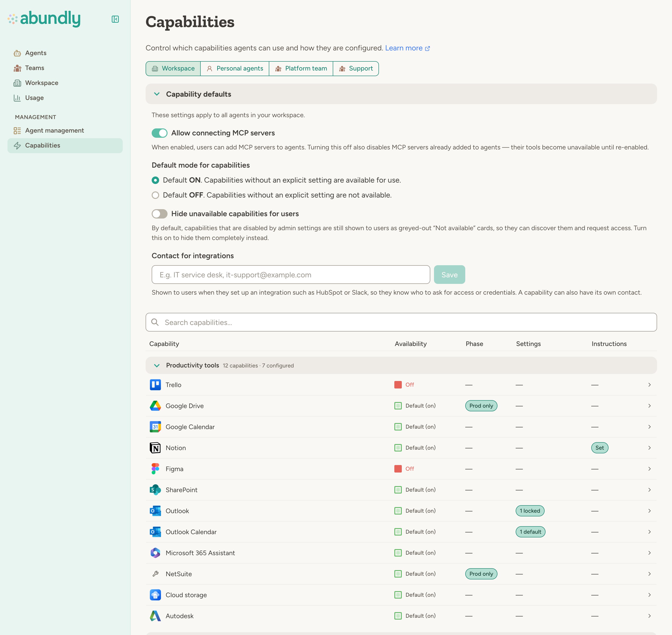Viewport: 672px width, 635px height.
Task: Select the Default OFF radio button
Action: click(x=155, y=195)
